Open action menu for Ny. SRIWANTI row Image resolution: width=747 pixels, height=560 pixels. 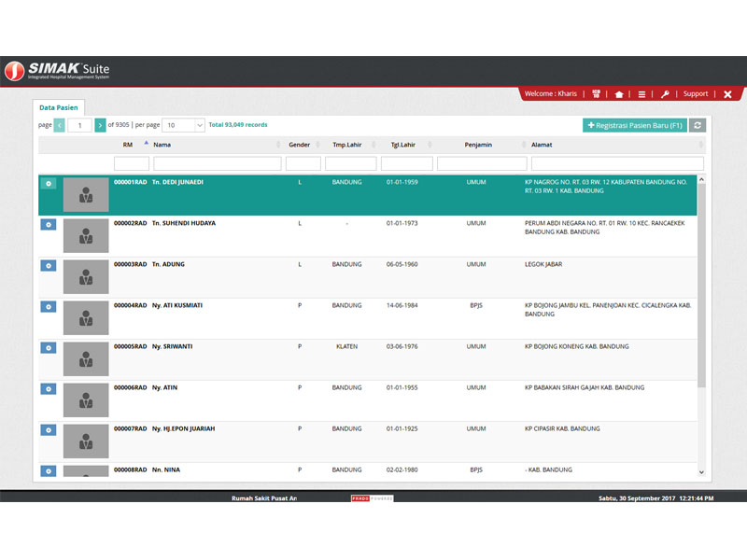[x=49, y=347]
